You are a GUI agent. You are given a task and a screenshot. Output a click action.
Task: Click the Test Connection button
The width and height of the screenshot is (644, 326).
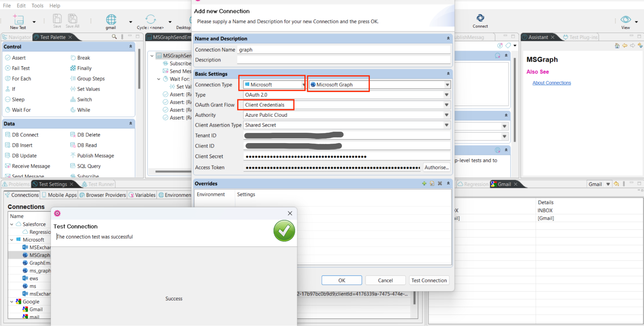(429, 280)
